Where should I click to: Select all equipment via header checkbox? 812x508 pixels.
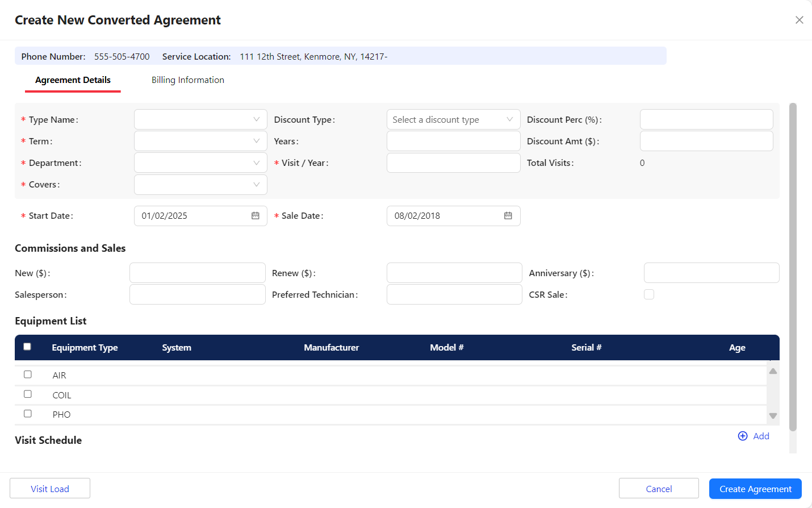pos(27,347)
